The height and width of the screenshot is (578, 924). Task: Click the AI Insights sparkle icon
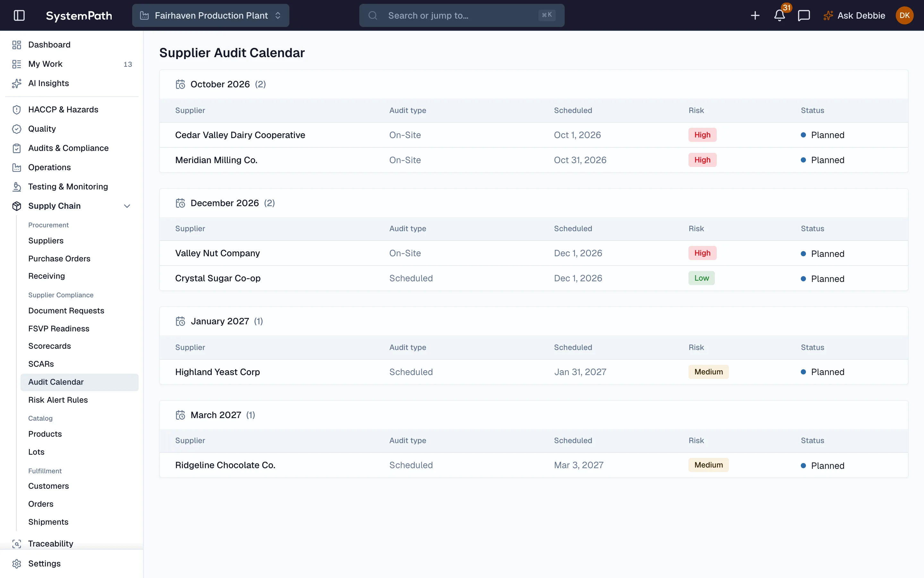[16, 83]
